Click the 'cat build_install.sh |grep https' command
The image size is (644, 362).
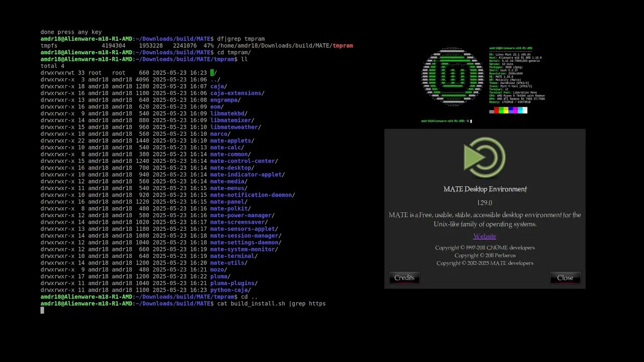[271, 304]
